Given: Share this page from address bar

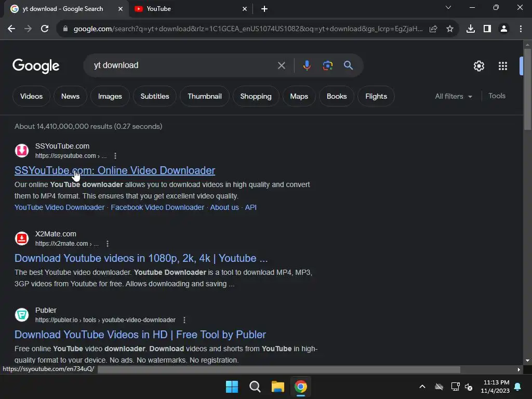Looking at the screenshot, I should [x=433, y=29].
